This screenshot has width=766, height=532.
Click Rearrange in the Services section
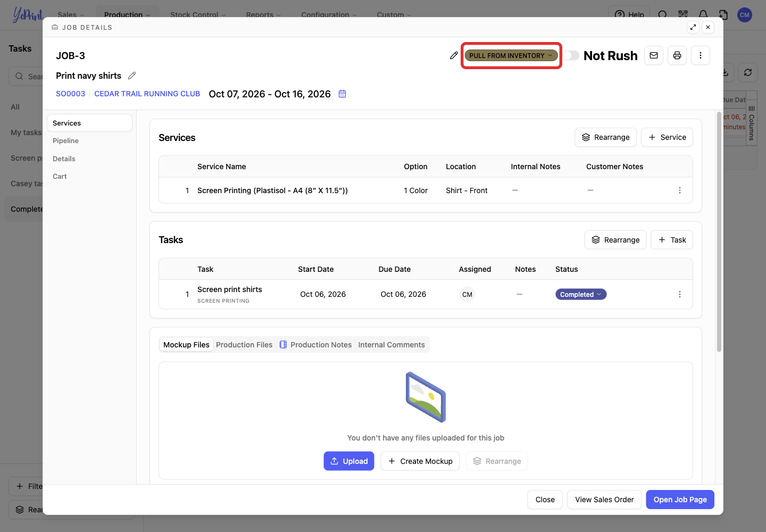(x=605, y=137)
